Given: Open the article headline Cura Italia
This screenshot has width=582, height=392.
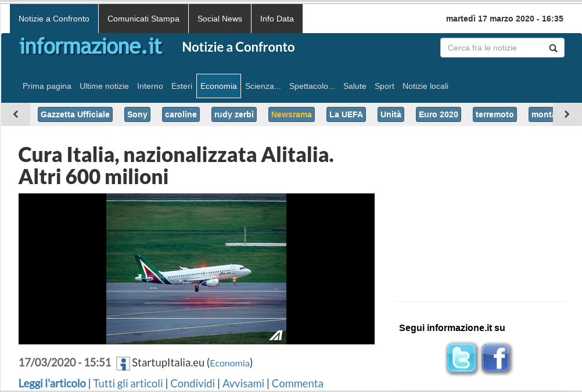Looking at the screenshot, I should [176, 166].
